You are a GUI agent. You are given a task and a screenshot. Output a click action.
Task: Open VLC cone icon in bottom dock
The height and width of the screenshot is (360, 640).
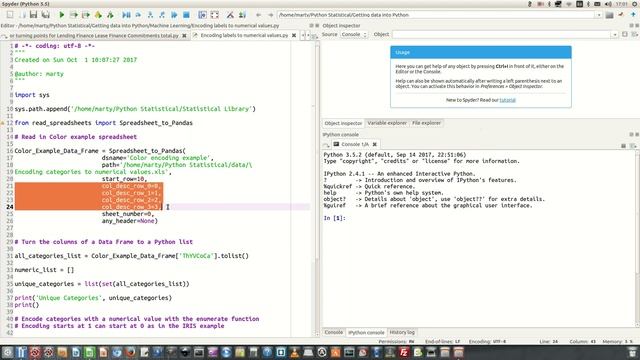[x=294, y=352]
